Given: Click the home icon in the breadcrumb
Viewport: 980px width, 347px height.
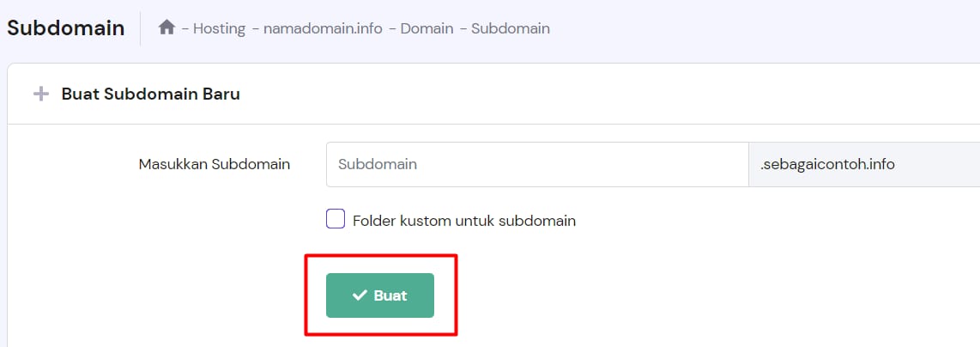Looking at the screenshot, I should point(167,27).
